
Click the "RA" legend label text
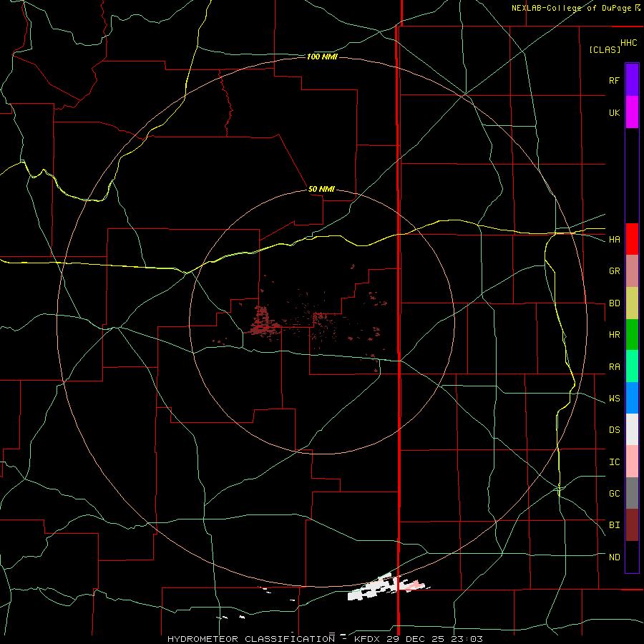(615, 367)
